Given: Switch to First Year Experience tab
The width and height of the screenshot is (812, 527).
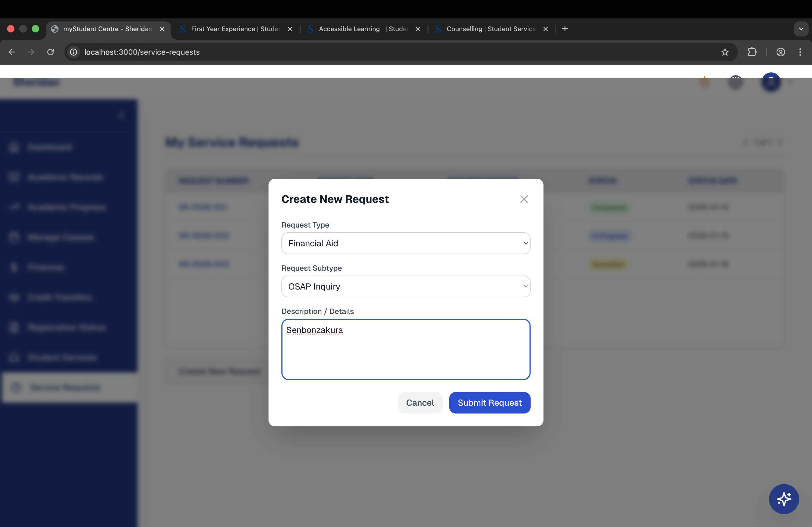Looking at the screenshot, I should coord(235,29).
